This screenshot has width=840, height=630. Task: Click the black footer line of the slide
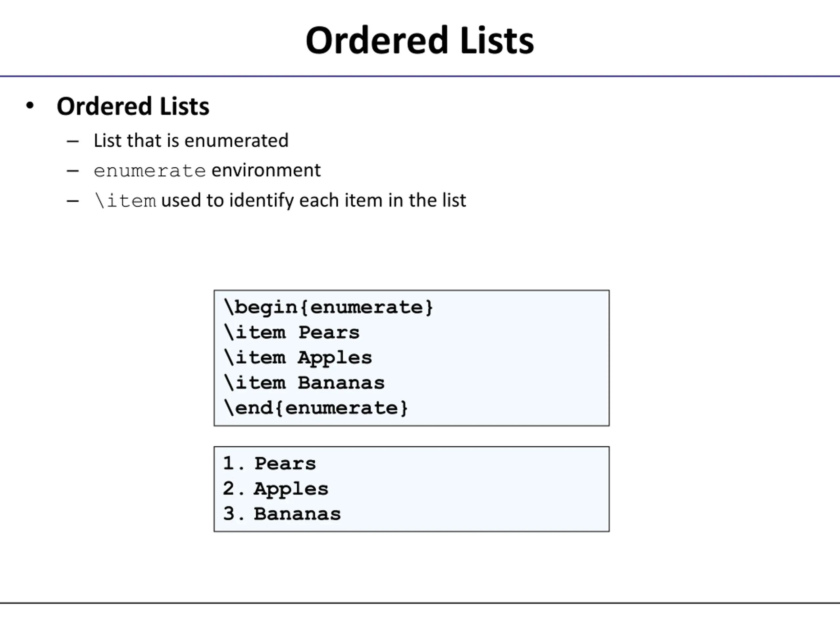coord(420,603)
